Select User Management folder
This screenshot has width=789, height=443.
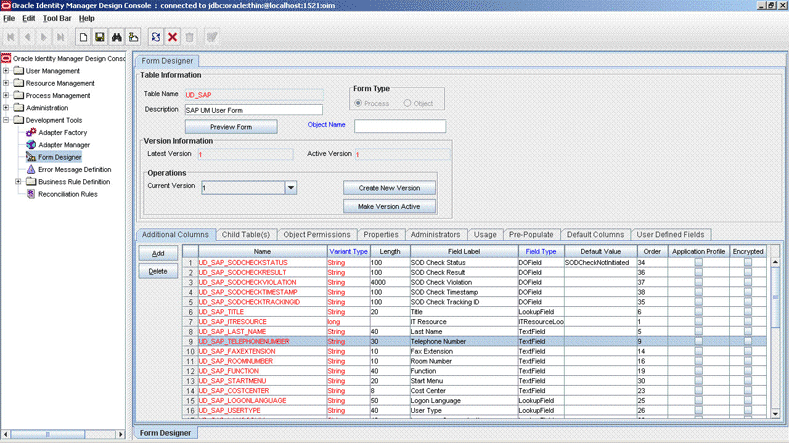click(x=52, y=71)
